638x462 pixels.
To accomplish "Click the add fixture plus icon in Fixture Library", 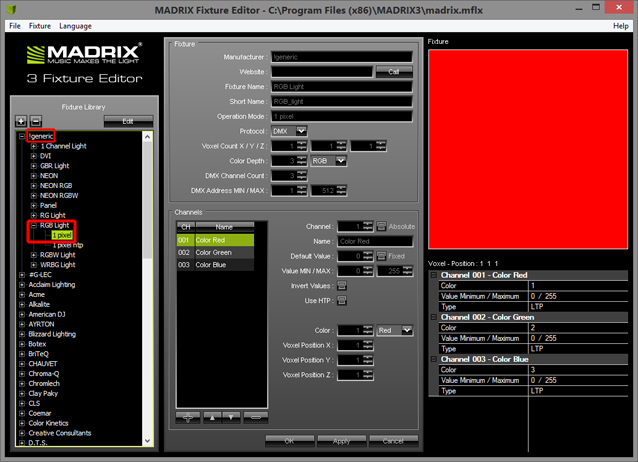I will [21, 121].
